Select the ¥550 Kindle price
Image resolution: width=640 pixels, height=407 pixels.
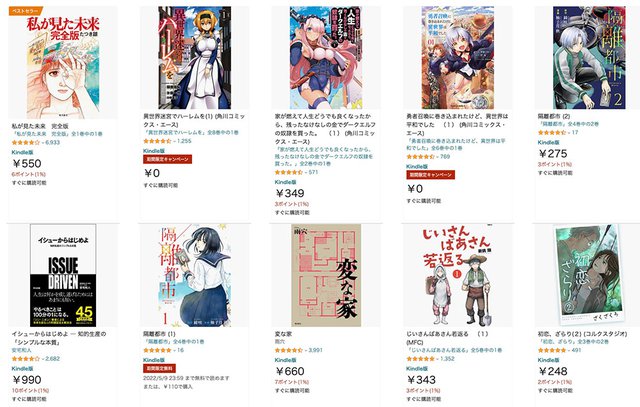(27, 163)
